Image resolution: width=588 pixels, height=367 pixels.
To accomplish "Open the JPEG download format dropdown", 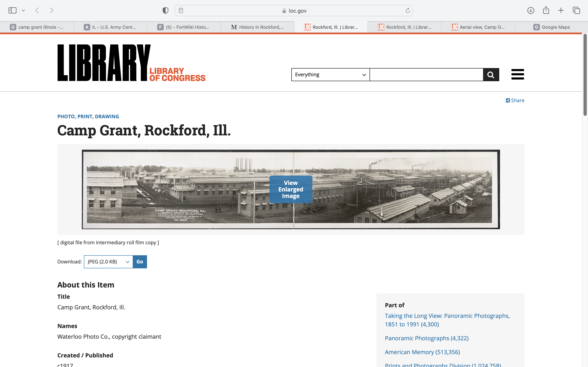I will pos(108,262).
